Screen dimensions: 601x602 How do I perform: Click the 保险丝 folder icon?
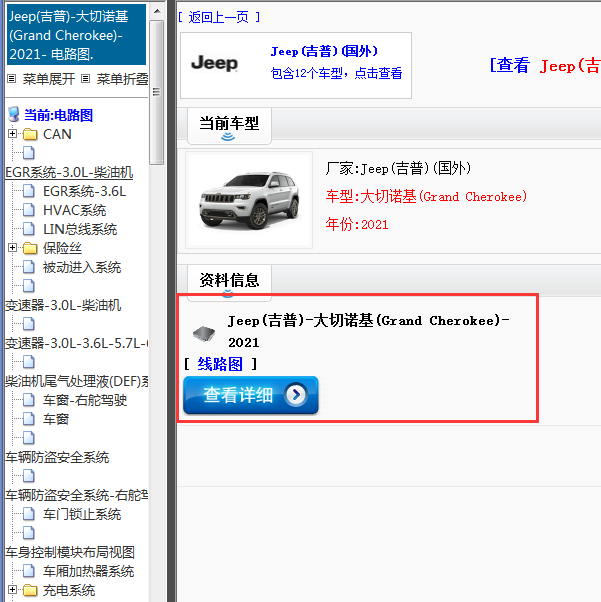pyautogui.click(x=30, y=248)
